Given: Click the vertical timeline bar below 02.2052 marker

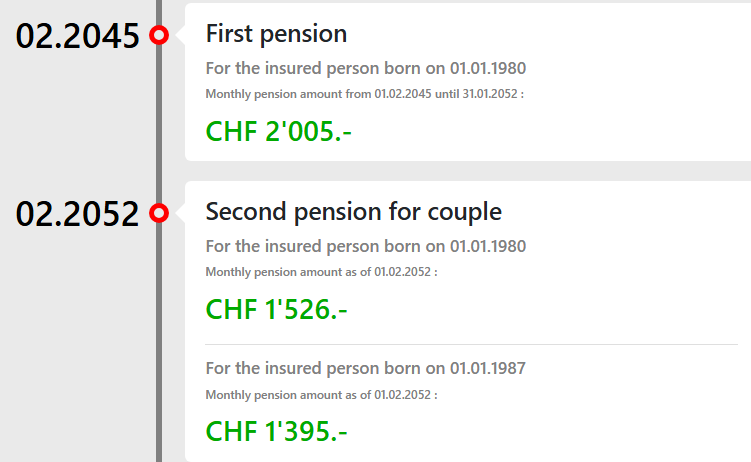Looking at the screenshot, I should [x=159, y=342].
